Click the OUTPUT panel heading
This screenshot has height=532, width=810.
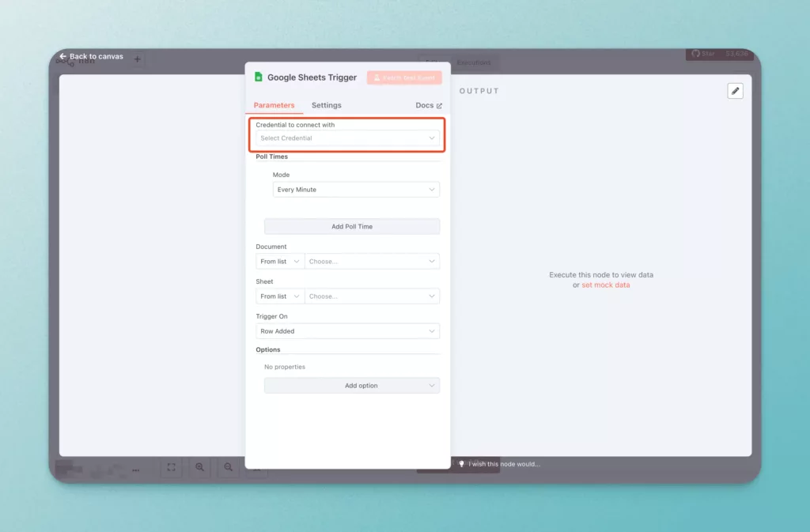pyautogui.click(x=479, y=91)
